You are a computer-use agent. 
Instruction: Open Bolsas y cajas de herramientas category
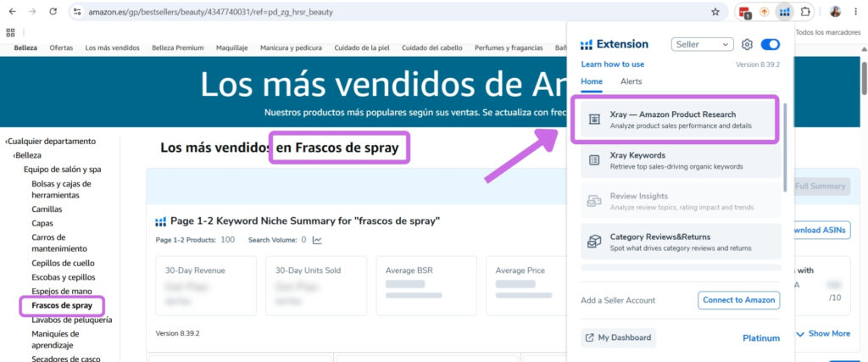coord(61,189)
